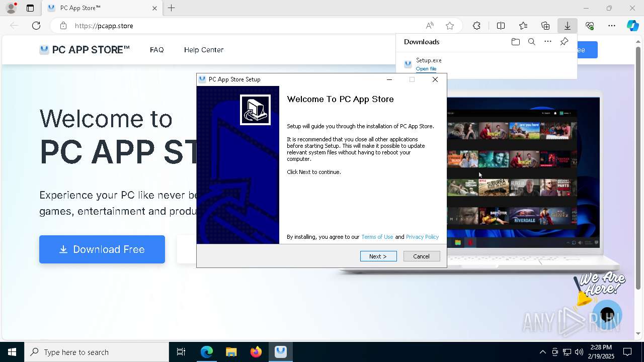
Task: Minimize the PC App Store Setup window
Action: point(389,79)
